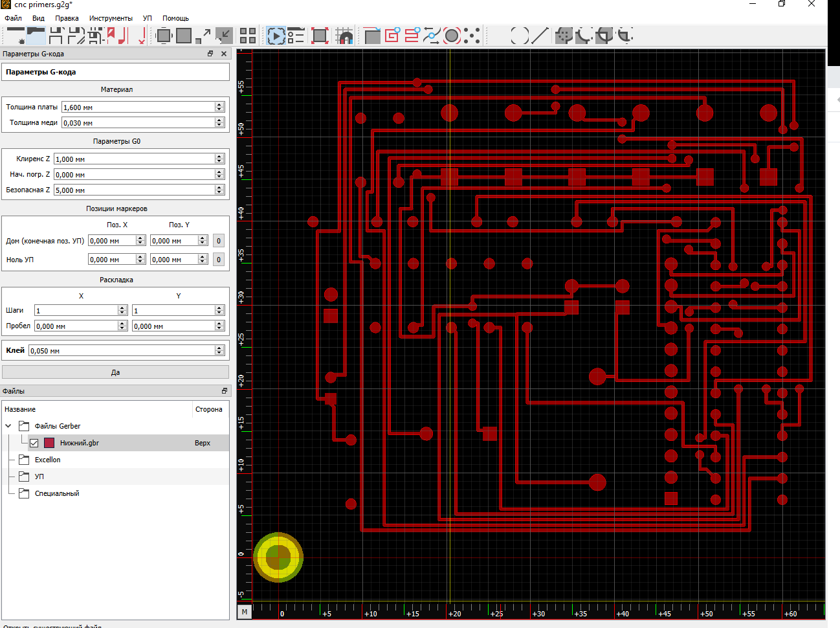Click the red-cornered square toolbar icon
The height and width of the screenshot is (628, 840).
coord(320,36)
